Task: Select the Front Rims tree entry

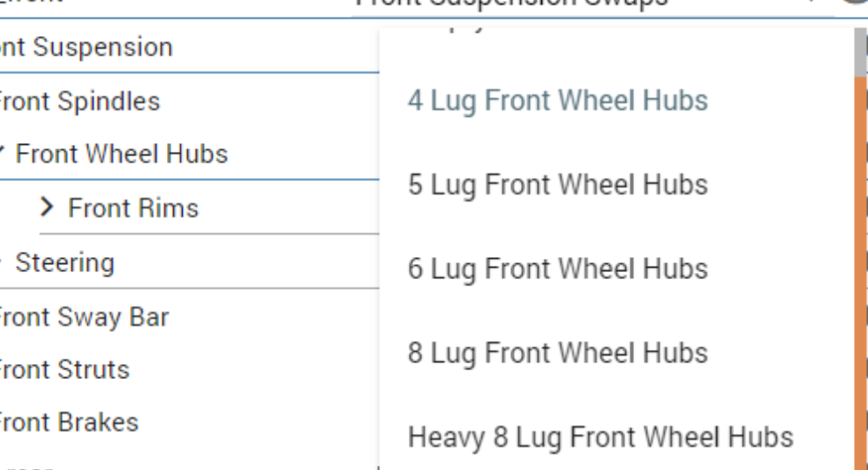Action: click(133, 208)
